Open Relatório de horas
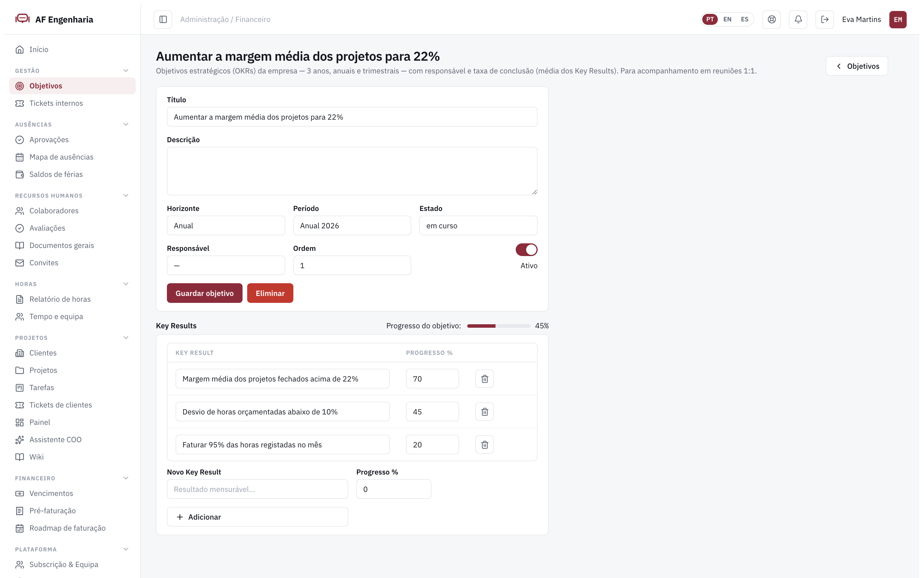924x578 pixels. (72, 299)
